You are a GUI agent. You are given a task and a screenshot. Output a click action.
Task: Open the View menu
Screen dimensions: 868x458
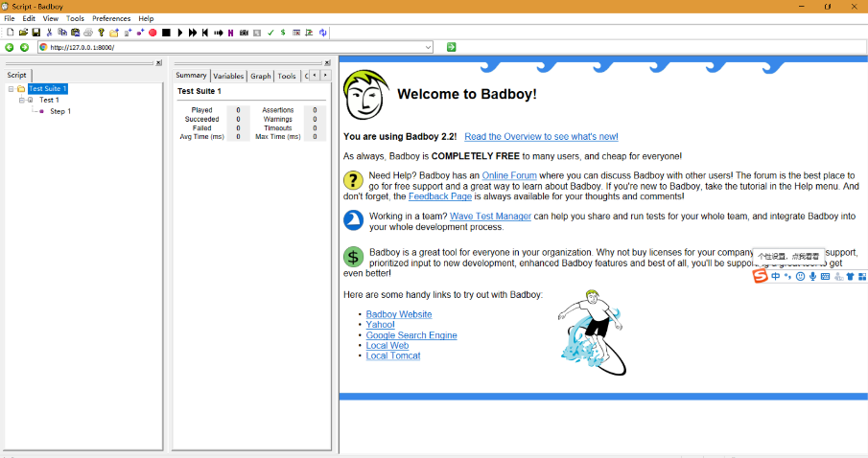51,18
